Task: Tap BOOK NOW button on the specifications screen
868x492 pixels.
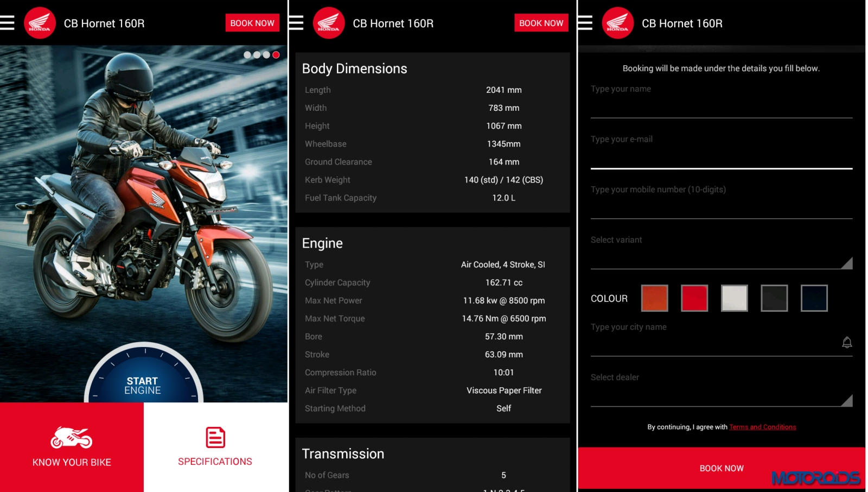Action: (x=541, y=23)
